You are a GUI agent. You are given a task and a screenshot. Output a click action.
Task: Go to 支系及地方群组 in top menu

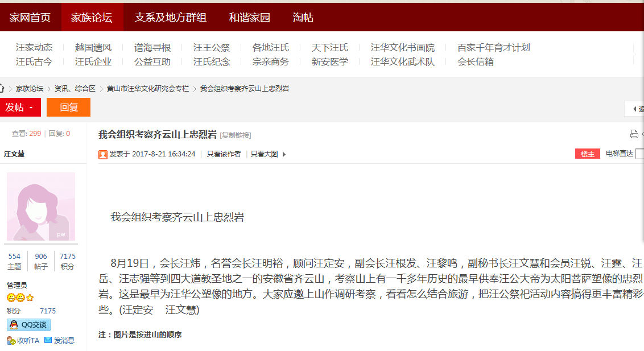[171, 18]
